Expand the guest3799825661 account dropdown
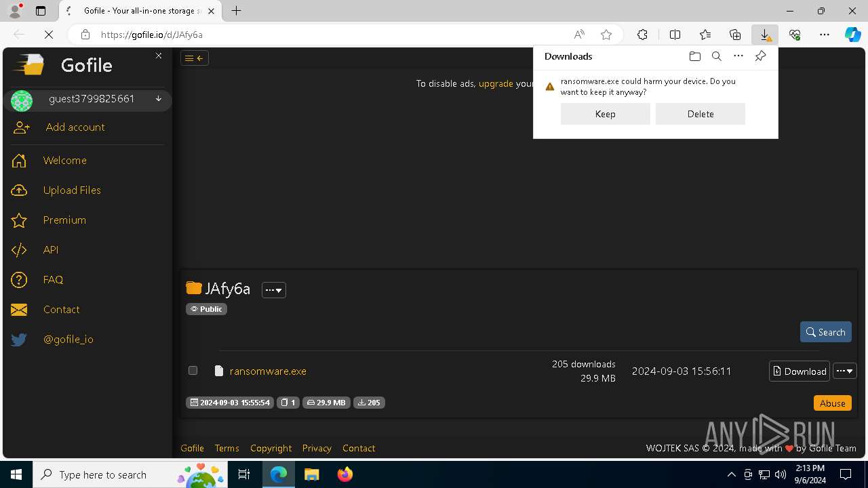The image size is (868, 488). 159,99
